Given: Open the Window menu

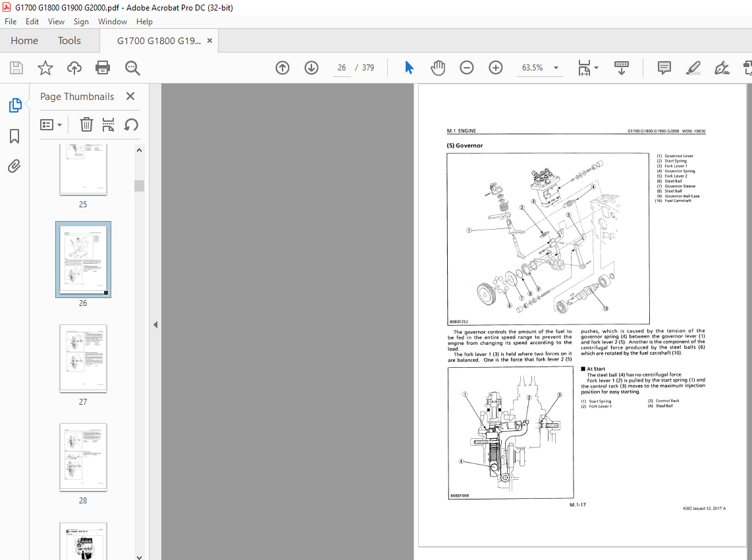Looking at the screenshot, I should tap(112, 22).
